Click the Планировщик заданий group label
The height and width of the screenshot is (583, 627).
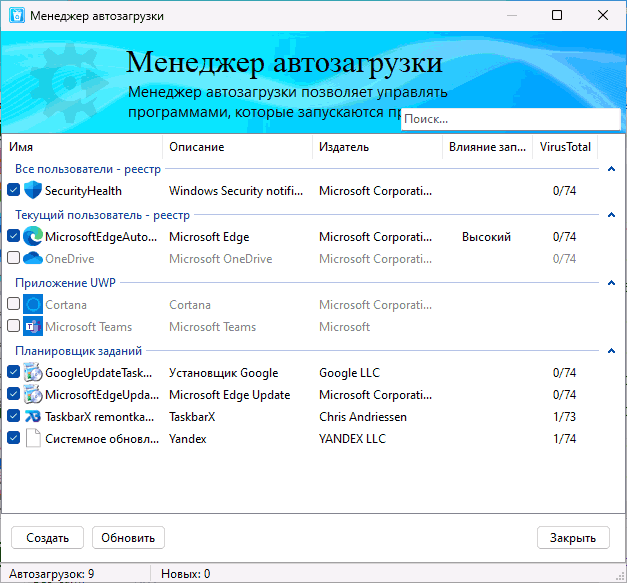pyautogui.click(x=78, y=351)
